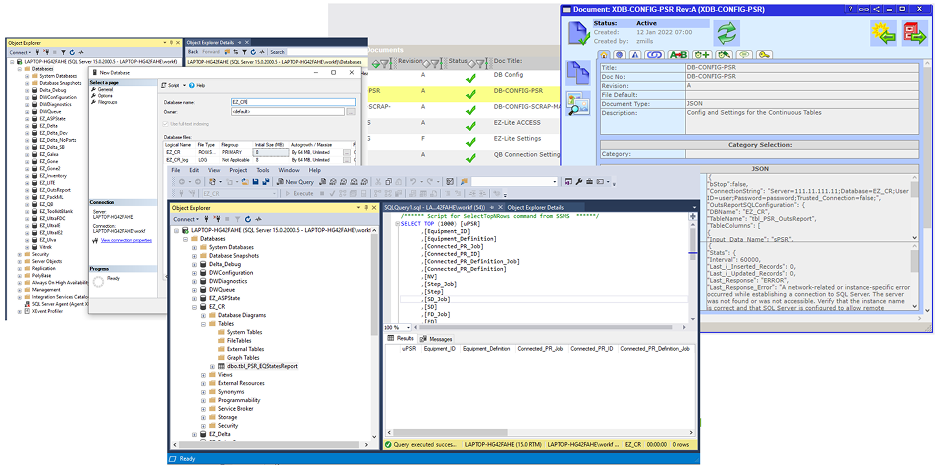Screen dimensions: 940x469
Task: Select the Filegroups page in New Database dialog
Action: point(103,102)
